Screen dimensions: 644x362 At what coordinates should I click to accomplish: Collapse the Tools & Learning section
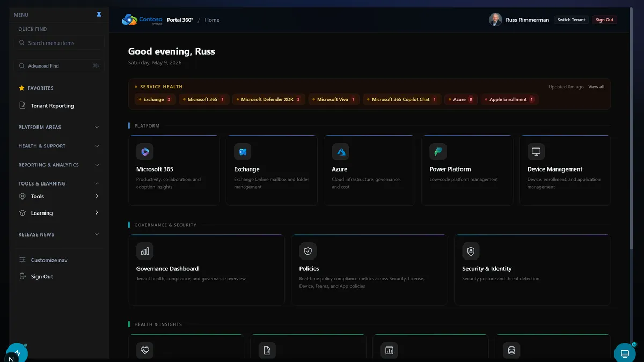coord(59,183)
